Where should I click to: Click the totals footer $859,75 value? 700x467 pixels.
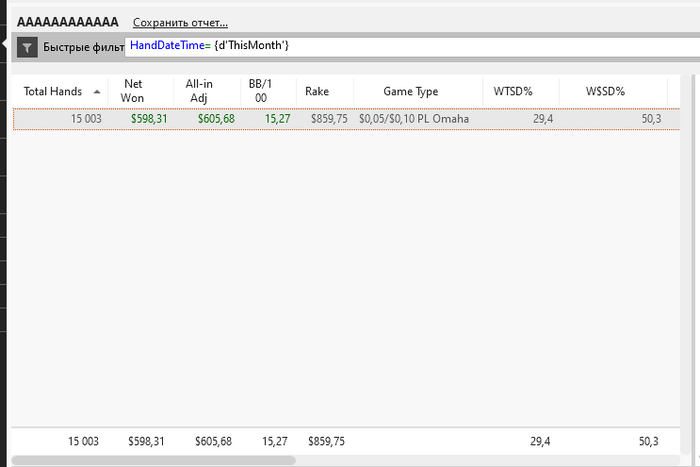coord(326,442)
